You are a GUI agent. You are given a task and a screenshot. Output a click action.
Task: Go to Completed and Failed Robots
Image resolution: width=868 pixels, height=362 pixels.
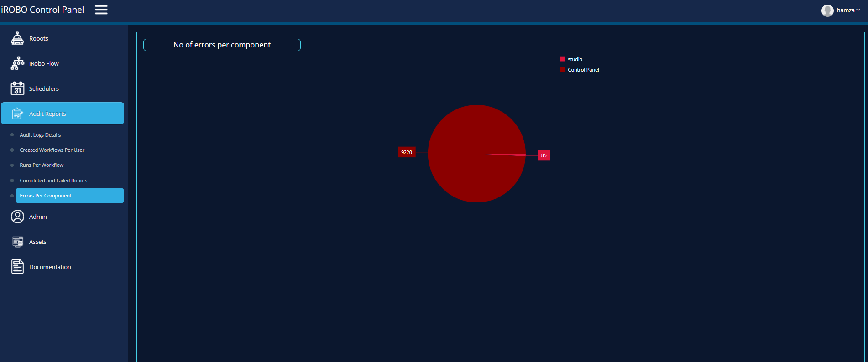[x=53, y=181]
